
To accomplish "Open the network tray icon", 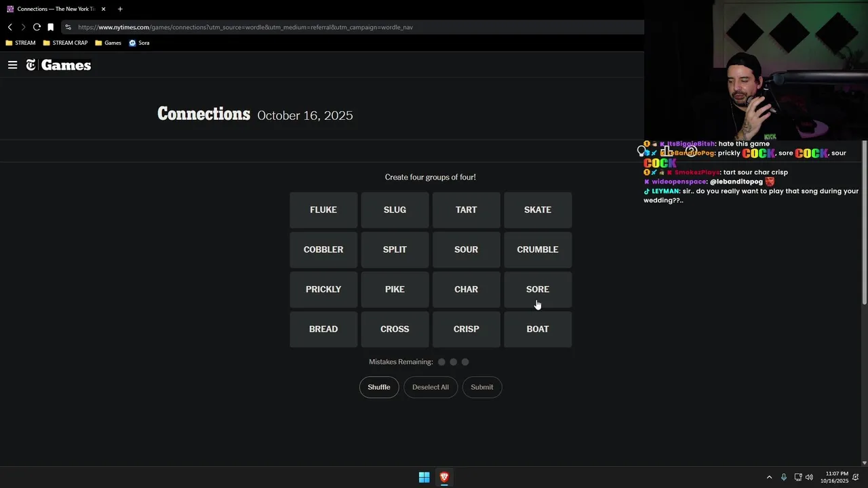I will tap(798, 477).
